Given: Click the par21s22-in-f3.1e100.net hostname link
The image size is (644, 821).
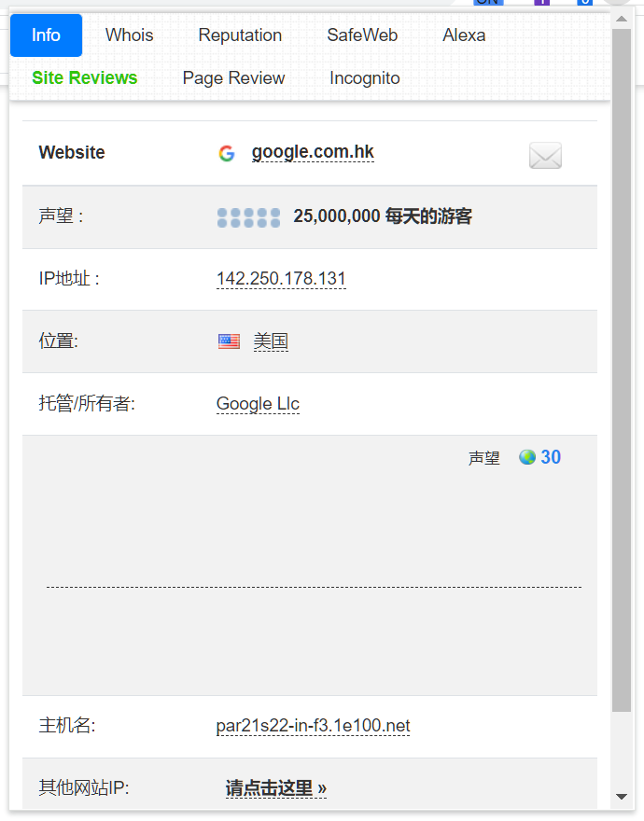Looking at the screenshot, I should 313,726.
